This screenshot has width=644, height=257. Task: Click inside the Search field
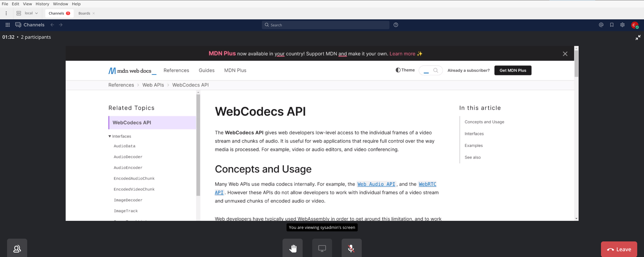click(x=325, y=25)
